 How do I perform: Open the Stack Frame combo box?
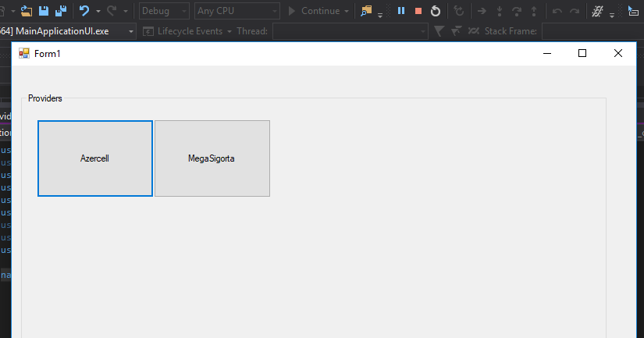[x=592, y=31]
